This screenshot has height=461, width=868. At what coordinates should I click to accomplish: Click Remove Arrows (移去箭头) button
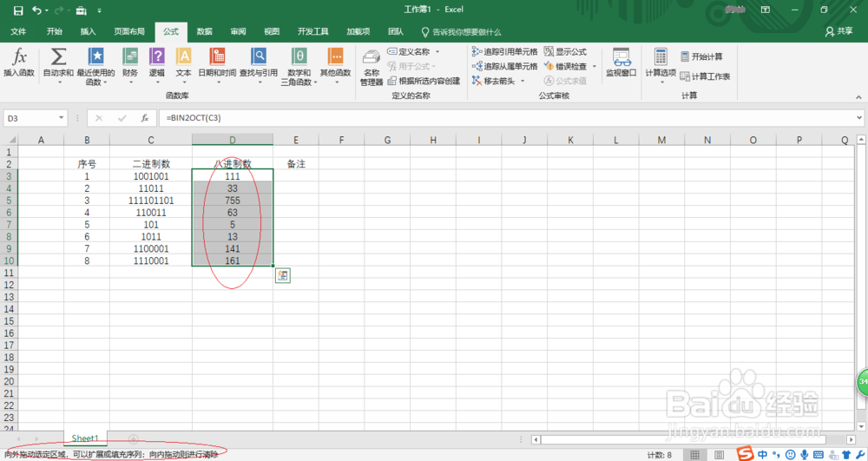[493, 81]
